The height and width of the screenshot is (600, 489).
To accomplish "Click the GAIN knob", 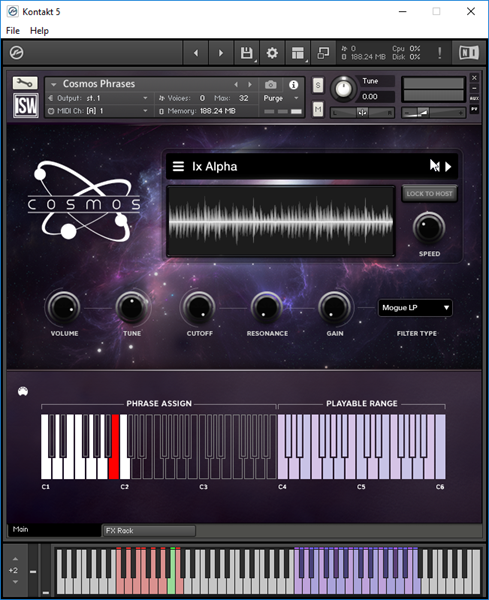I will [x=334, y=307].
